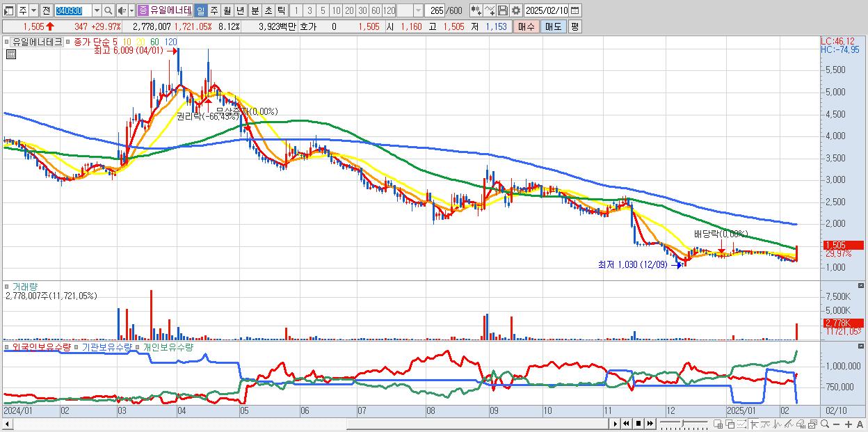
Task: Click the indicator add icon beside count field
Action: 476,10
